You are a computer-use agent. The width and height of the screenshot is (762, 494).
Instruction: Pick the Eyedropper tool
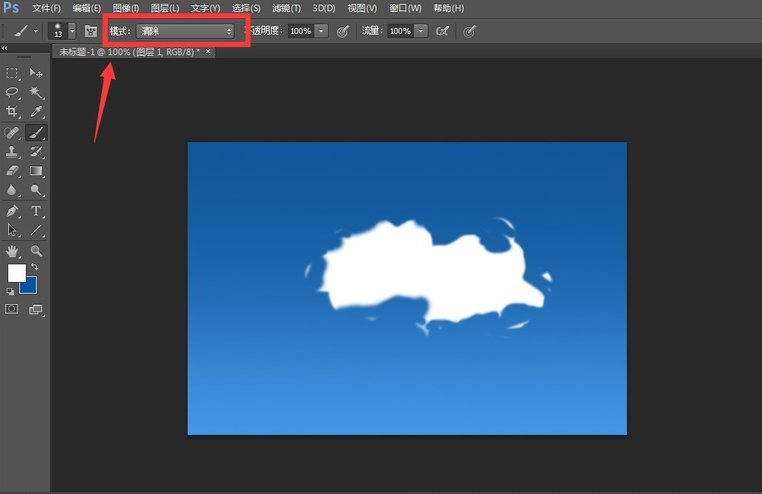[36, 112]
